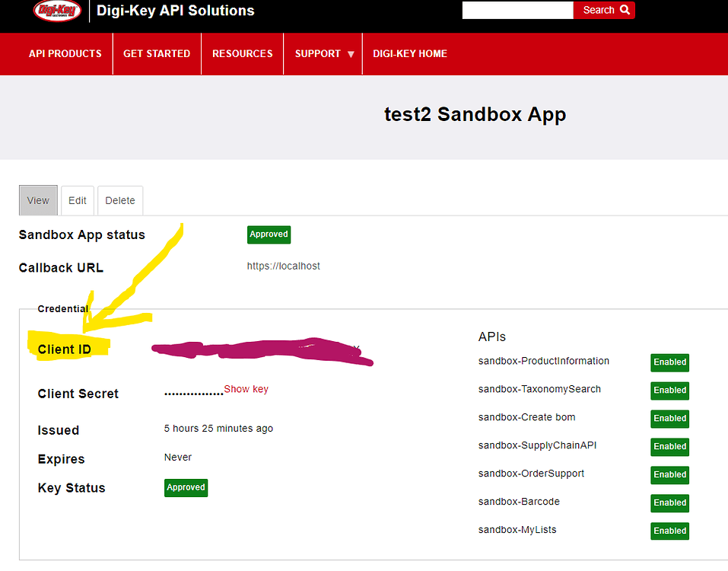Open the Delete tab
Screen dimensions: 728x571
(119, 200)
